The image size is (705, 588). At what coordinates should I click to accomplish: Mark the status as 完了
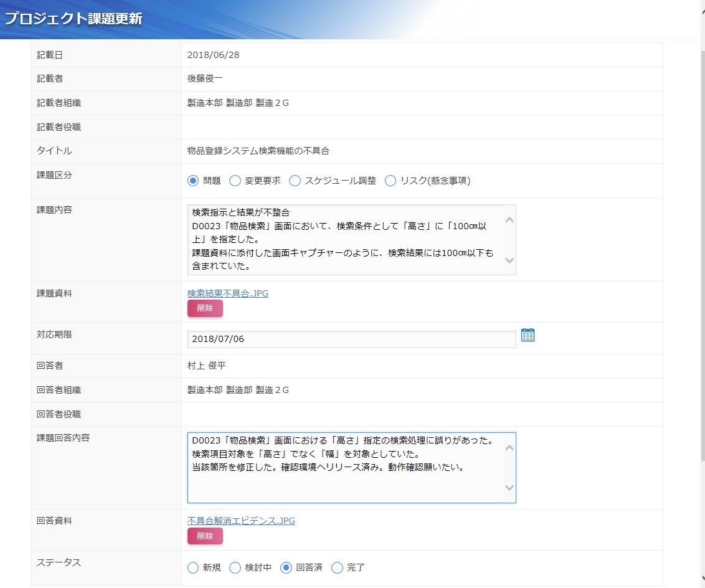(337, 567)
